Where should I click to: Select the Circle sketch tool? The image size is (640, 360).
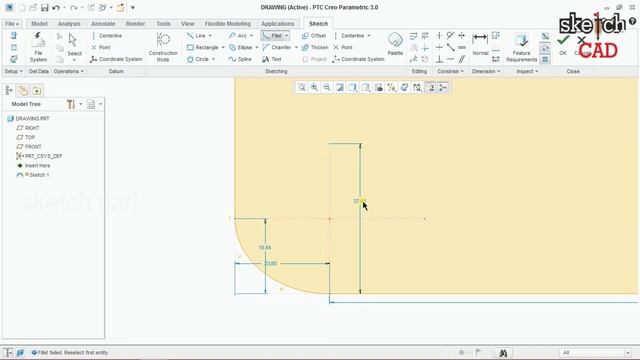point(198,59)
